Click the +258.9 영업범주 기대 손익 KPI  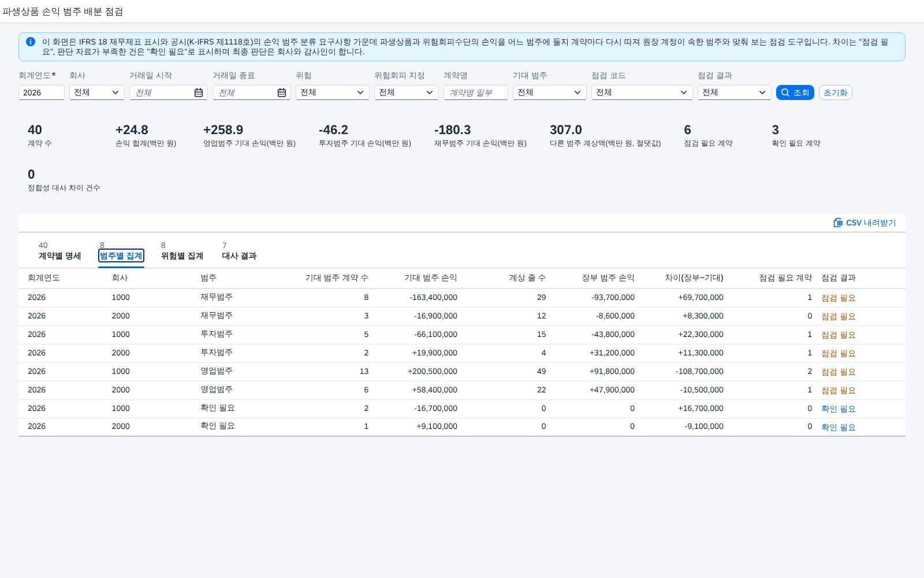click(x=249, y=136)
